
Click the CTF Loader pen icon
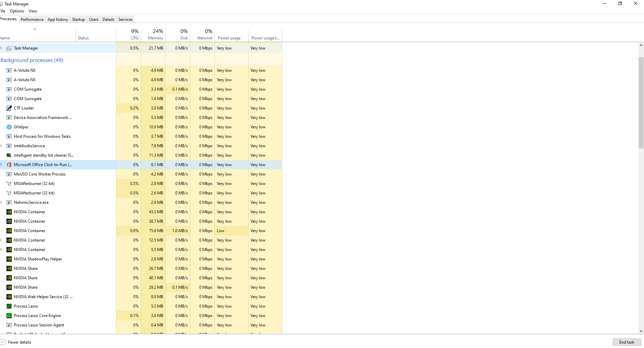9,108
